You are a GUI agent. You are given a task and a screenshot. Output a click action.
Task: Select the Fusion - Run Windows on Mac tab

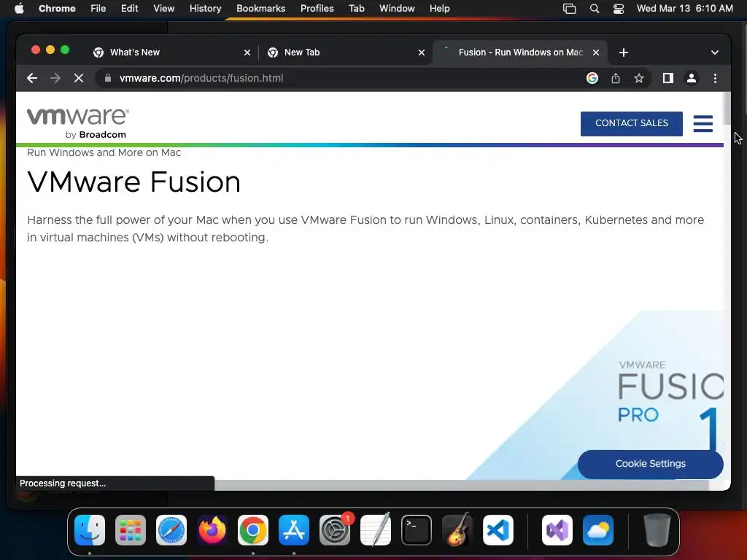tap(519, 52)
